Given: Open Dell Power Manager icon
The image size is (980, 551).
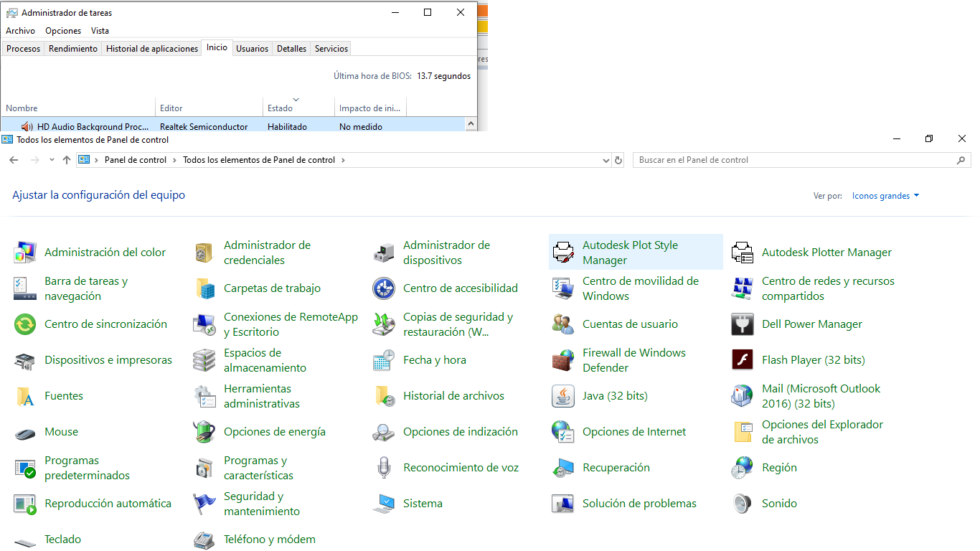Looking at the screenshot, I should (743, 324).
